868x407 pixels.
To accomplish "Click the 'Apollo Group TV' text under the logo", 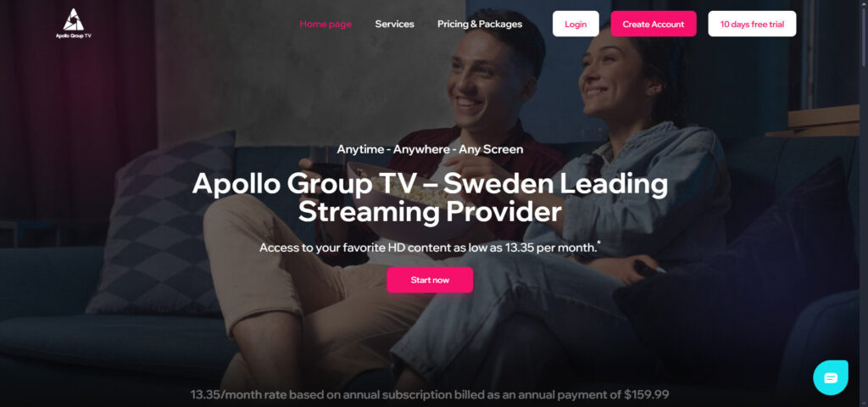I will (74, 36).
